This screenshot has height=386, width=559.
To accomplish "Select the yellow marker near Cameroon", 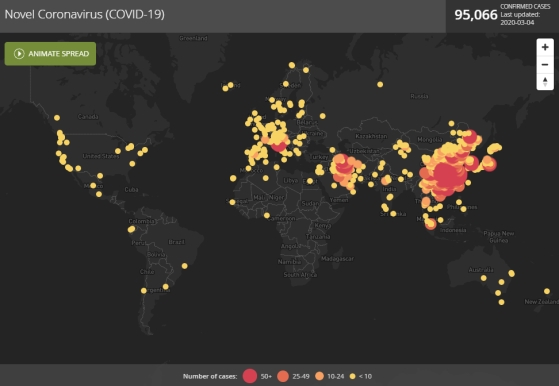I will click(x=267, y=215).
